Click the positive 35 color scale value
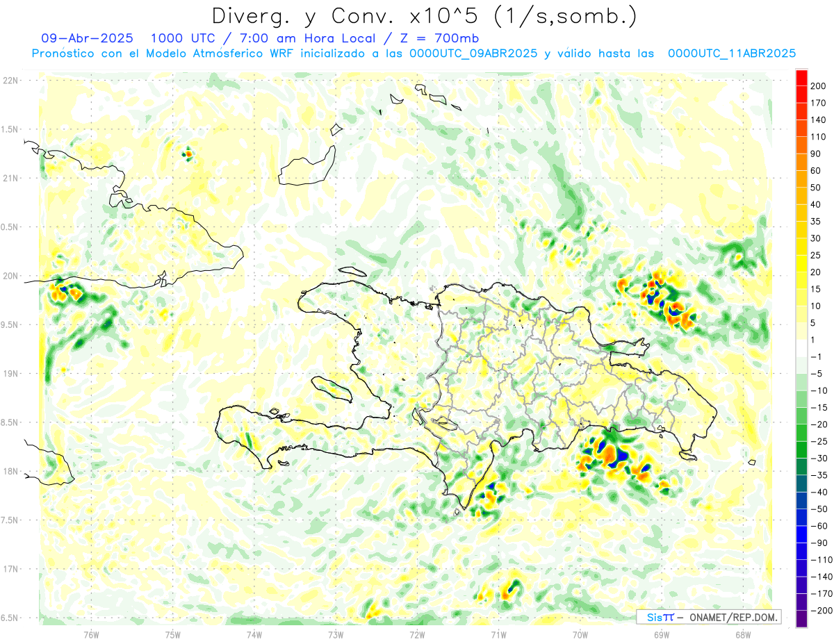The width and height of the screenshot is (834, 644). click(x=816, y=222)
